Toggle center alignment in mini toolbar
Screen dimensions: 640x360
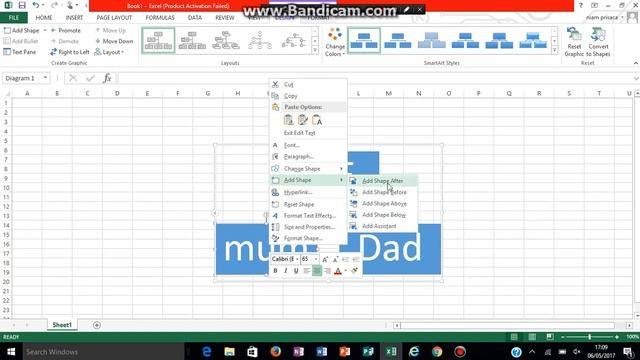click(317, 271)
